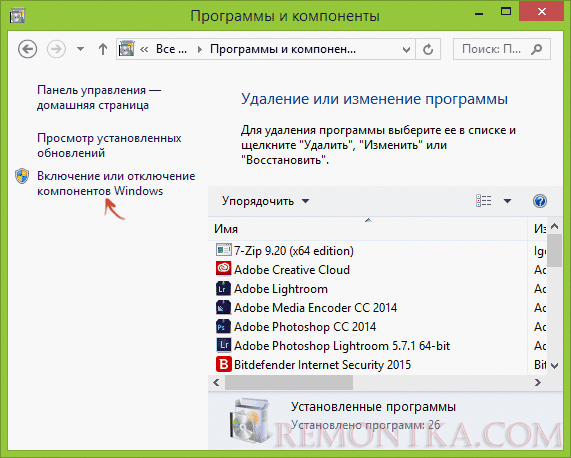
Task: Select the Adobe Creative Cloud icon
Action: tap(223, 269)
